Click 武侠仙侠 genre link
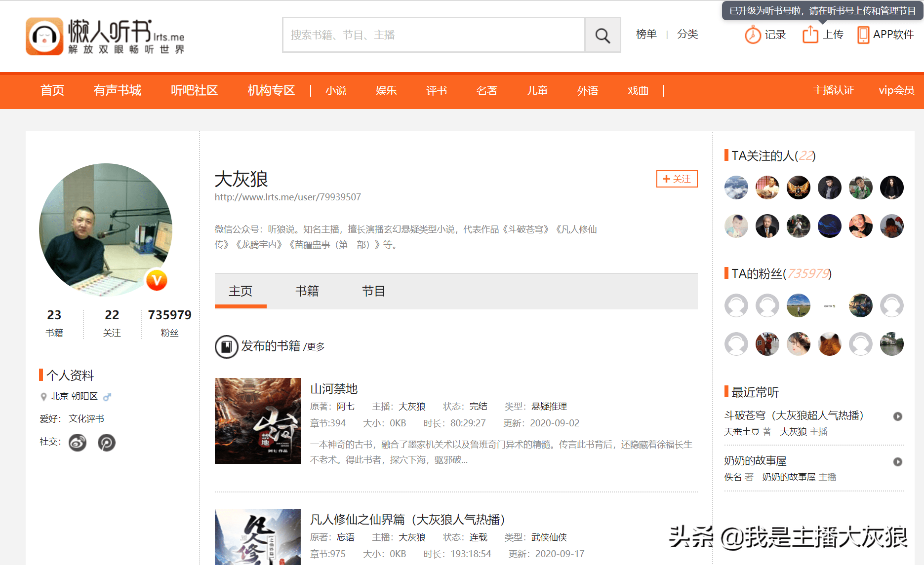Viewport: 924px width, 565px height. point(549,537)
